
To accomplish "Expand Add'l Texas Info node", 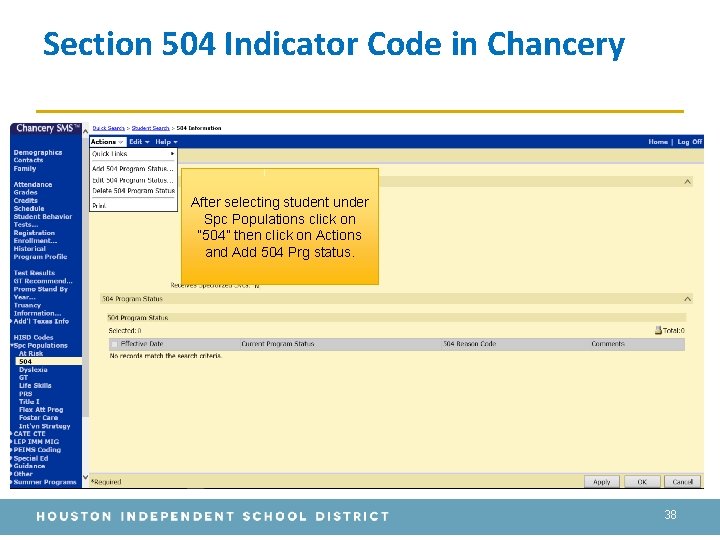I will click(x=12, y=321).
